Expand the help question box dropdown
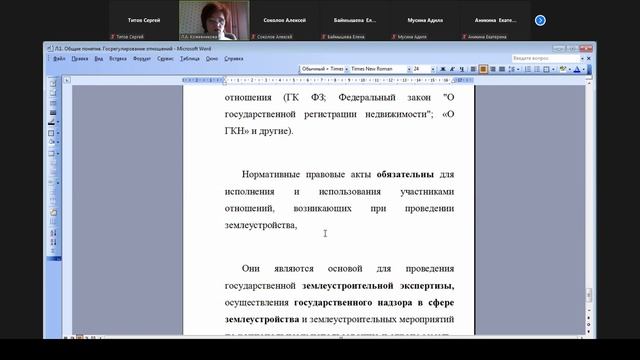Image resolution: width=640 pixels, height=360 pixels. [582, 59]
